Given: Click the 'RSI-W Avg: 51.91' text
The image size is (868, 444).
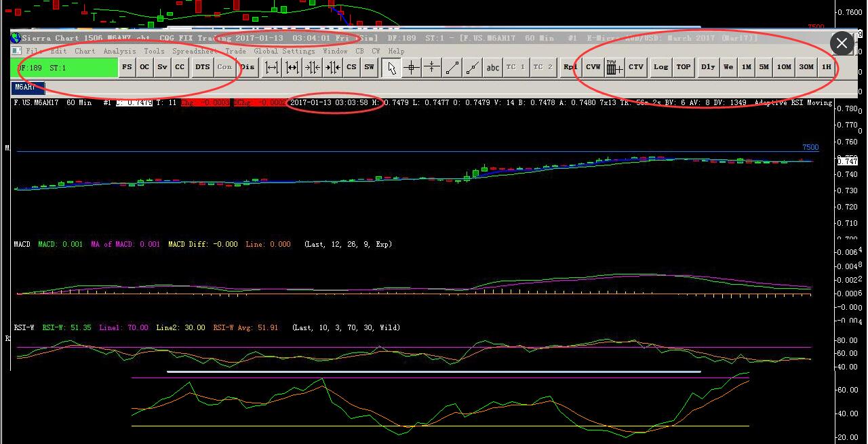Looking at the screenshot, I should [245, 327].
